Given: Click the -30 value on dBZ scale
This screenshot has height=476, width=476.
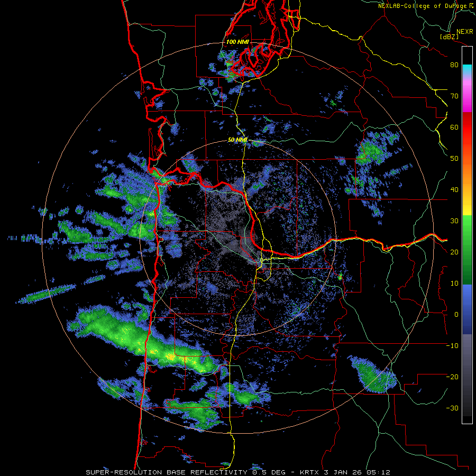Looking at the screenshot, I should point(452,409).
